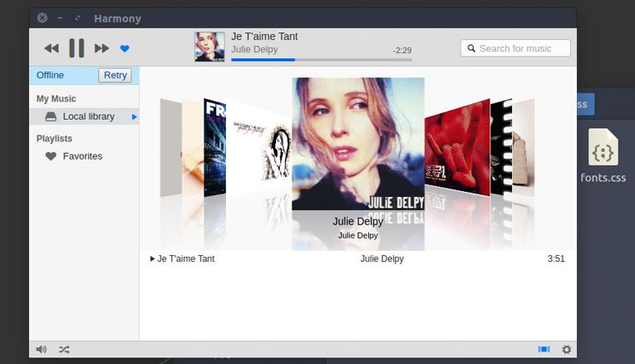Open the Favorites playlist

tap(84, 156)
